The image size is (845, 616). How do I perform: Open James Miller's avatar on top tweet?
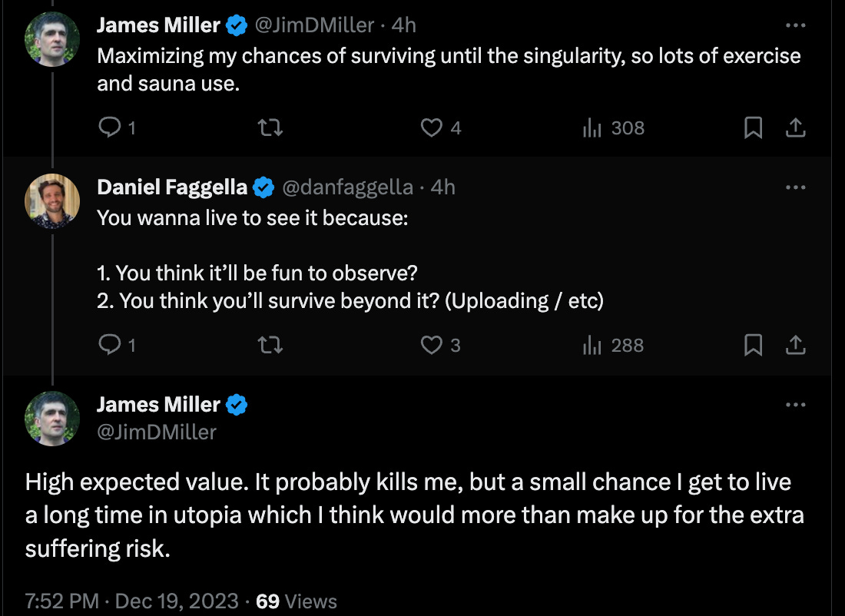pos(52,40)
